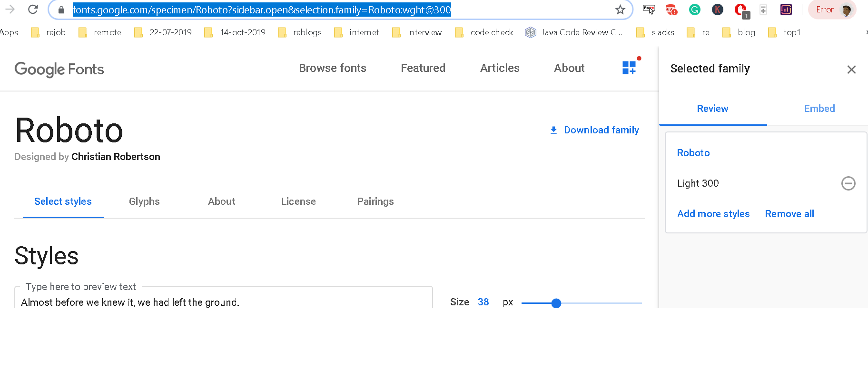The height and width of the screenshot is (372, 868).
Task: Open the top1 bookmark folder
Action: 784,32
